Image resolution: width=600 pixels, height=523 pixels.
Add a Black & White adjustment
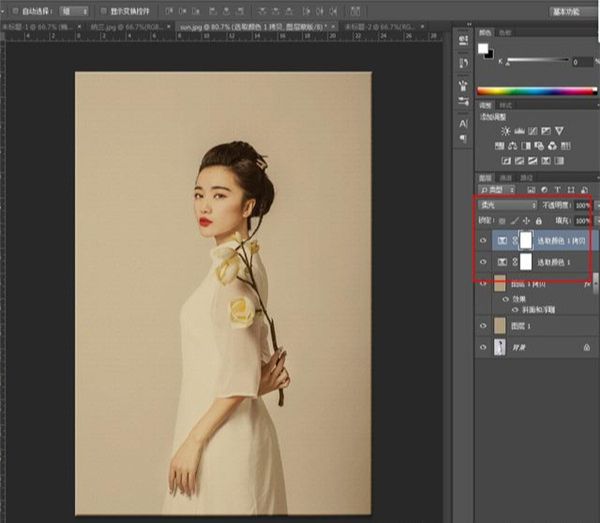pyautogui.click(x=526, y=146)
